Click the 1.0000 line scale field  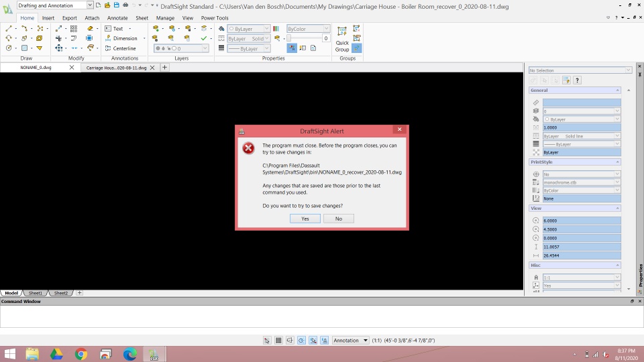pyautogui.click(x=582, y=127)
